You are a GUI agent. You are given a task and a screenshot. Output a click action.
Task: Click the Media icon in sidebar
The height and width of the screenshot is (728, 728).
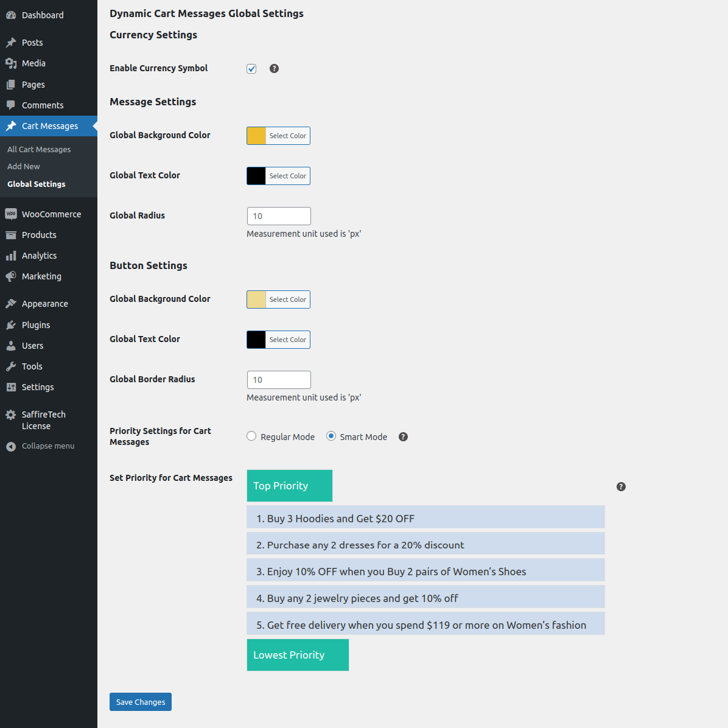[x=11, y=63]
